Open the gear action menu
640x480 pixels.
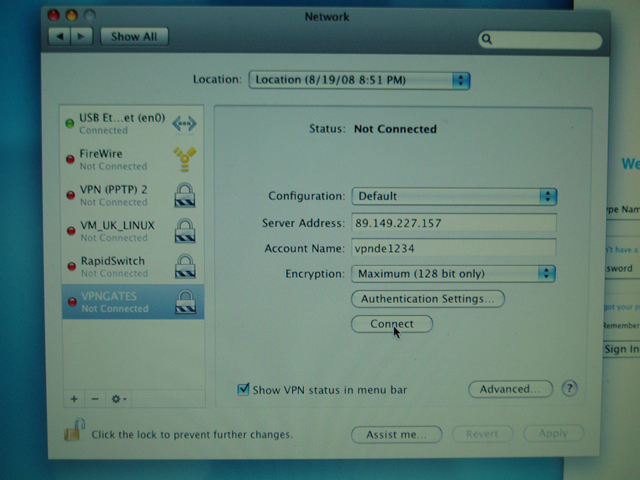coord(118,399)
